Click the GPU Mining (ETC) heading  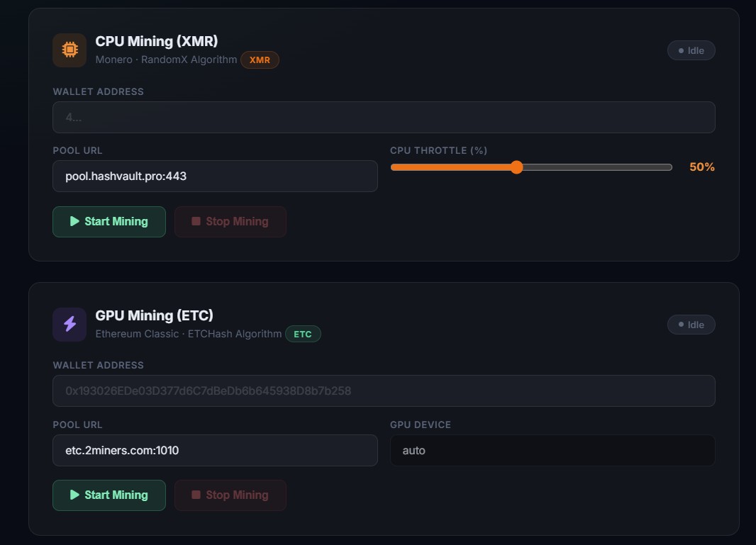pos(155,315)
